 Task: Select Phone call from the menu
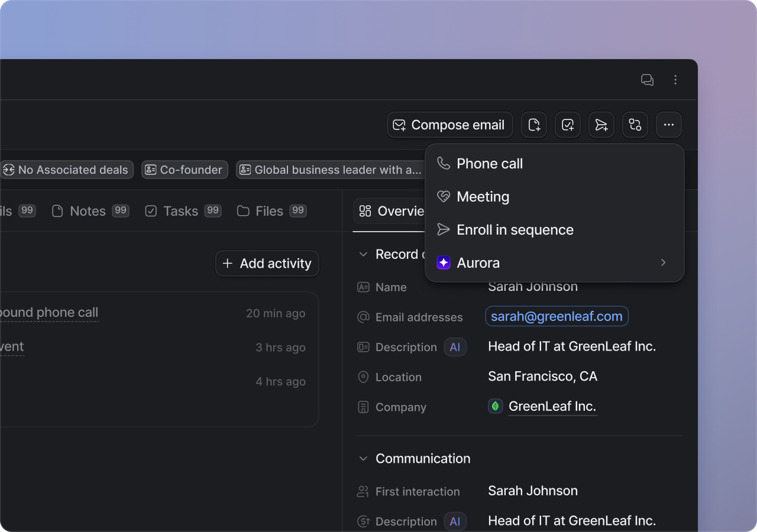555,164
